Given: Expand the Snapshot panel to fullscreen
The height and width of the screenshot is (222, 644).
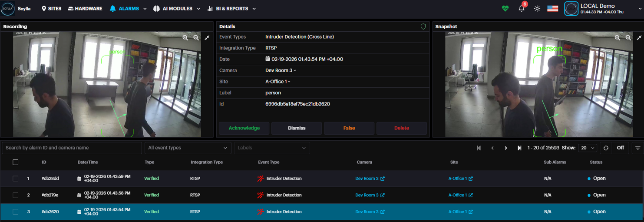Looking at the screenshot, I should pos(639,38).
